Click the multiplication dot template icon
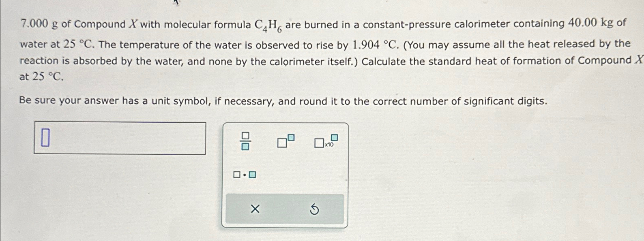This screenshot has height=241, width=644. [x=244, y=175]
